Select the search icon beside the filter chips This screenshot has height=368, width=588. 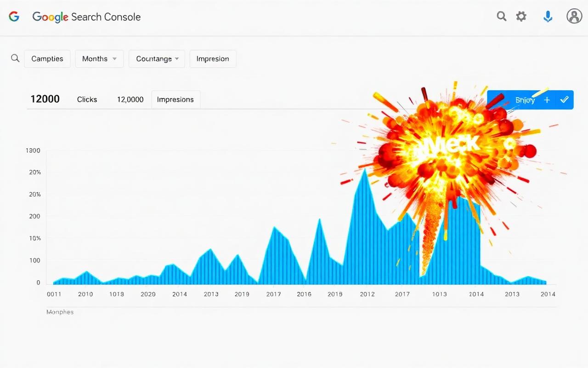[15, 58]
